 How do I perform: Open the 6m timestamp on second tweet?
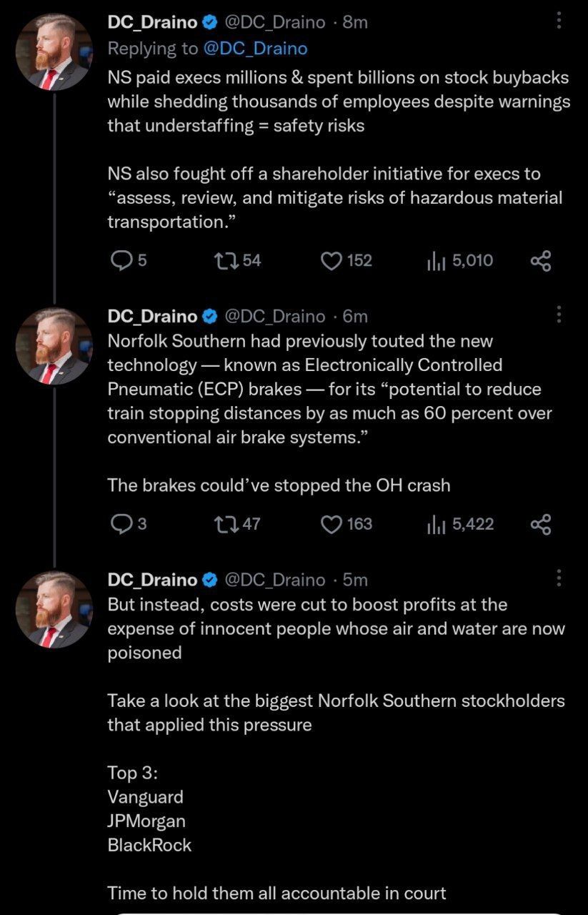355,316
